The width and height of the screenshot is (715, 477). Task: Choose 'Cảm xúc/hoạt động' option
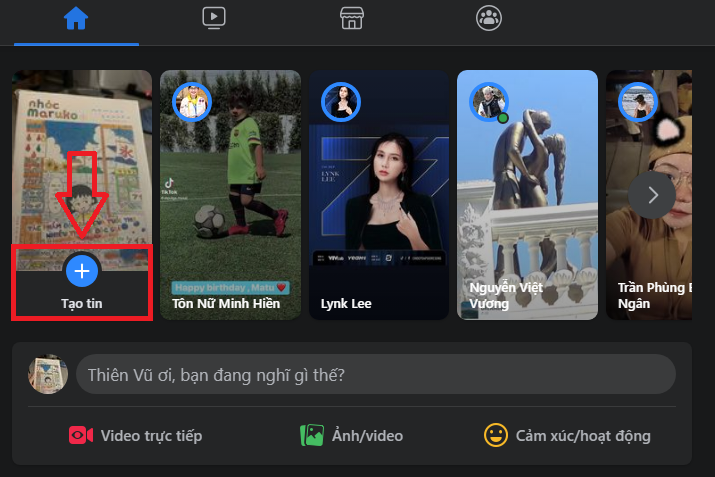click(567, 436)
